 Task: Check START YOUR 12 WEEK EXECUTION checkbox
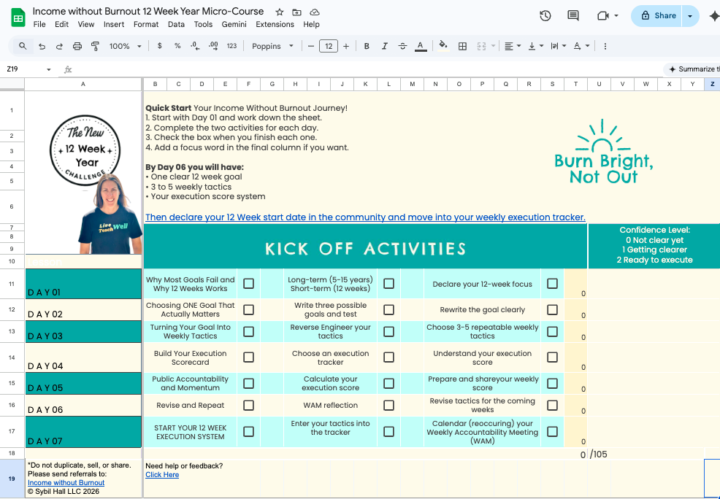click(x=248, y=432)
